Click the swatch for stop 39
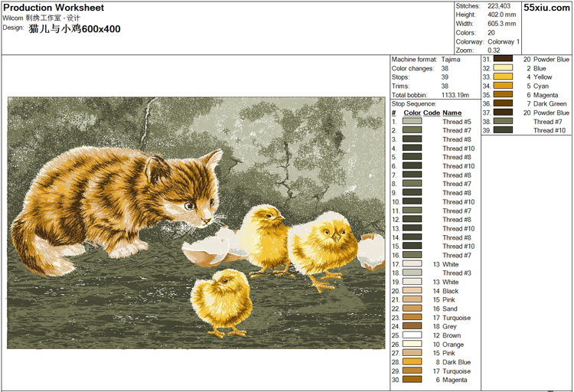The height and width of the screenshot is (392, 574). [x=503, y=130]
